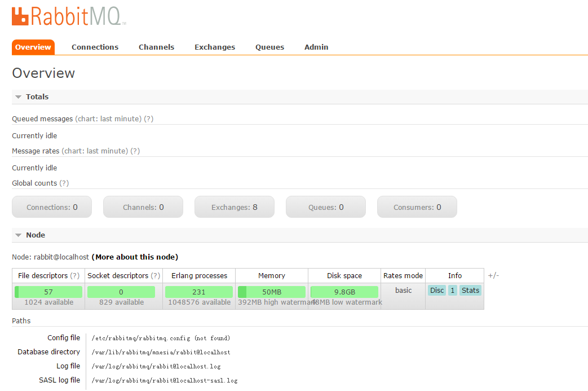The image size is (588, 391).
Task: Click the Disk space 9.8GB bar
Action: 344,292
